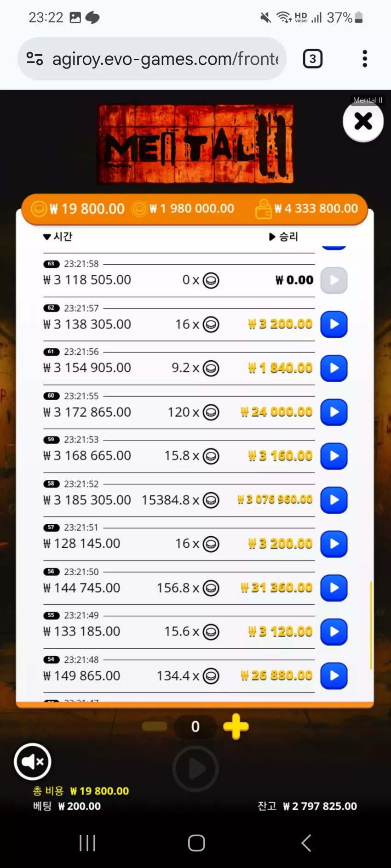Open Android recent apps button
391x868 pixels.
coord(87,843)
